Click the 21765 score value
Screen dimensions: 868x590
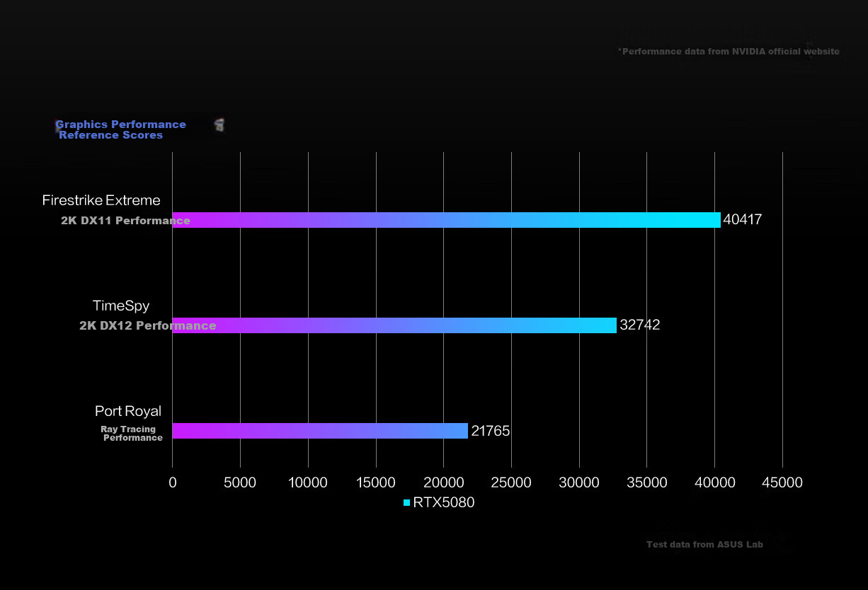click(x=491, y=431)
